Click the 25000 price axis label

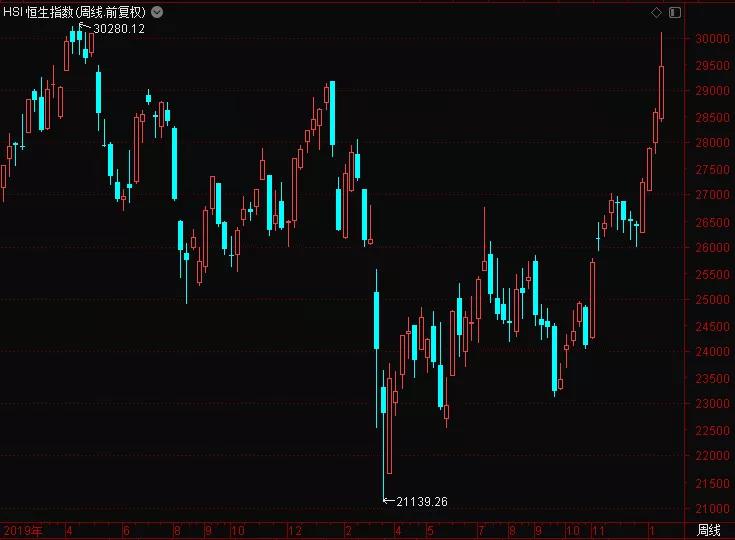(712, 300)
